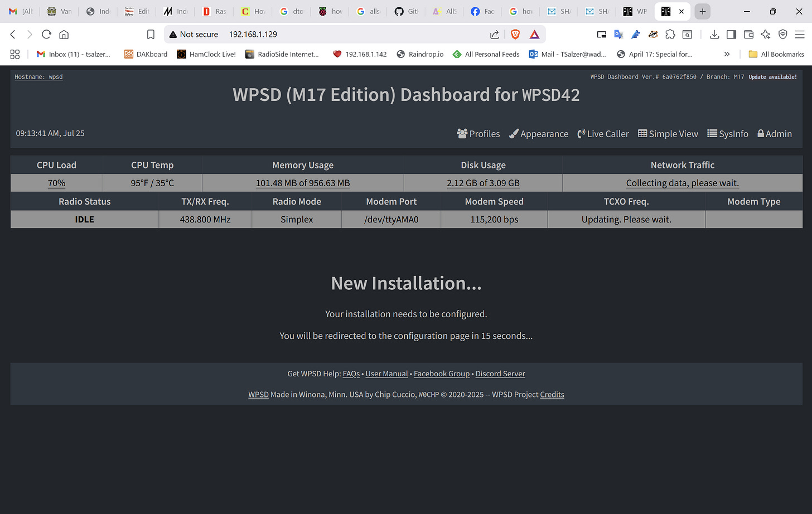Open the SysInfo page
Viewport: 812px width, 514px height.
pyautogui.click(x=728, y=134)
